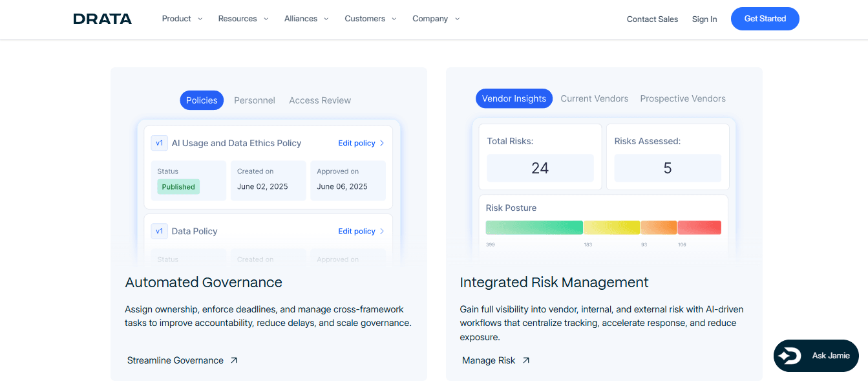Click chevron next to Data Policy Edit policy
868x381 pixels.
click(382, 231)
